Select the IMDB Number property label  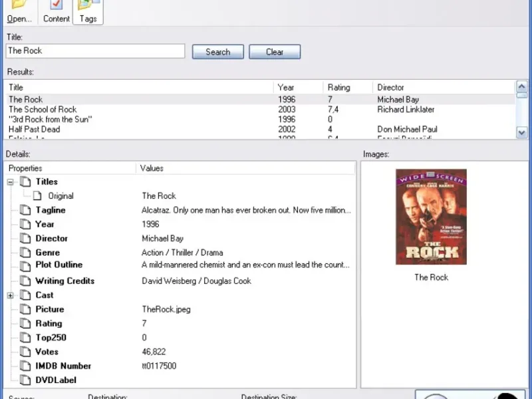(x=63, y=366)
